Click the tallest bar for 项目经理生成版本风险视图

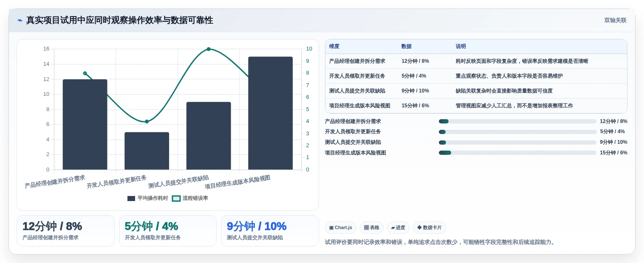pos(270,113)
